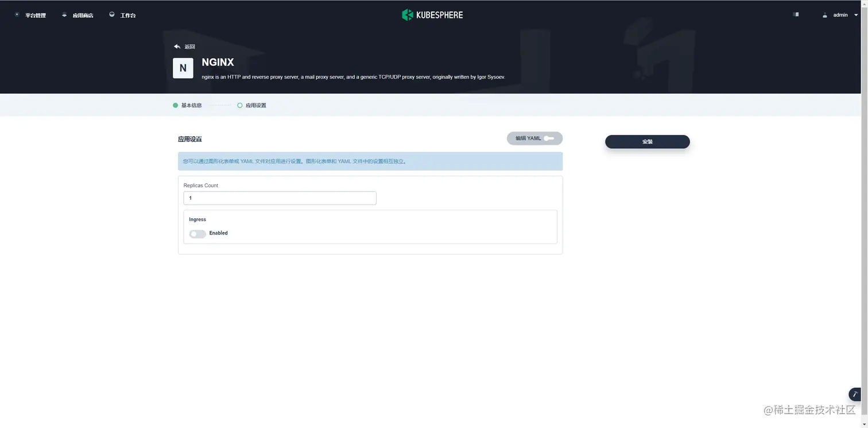This screenshot has width=868, height=428.
Task: Expand the admin account dropdown arrow
Action: tap(856, 15)
